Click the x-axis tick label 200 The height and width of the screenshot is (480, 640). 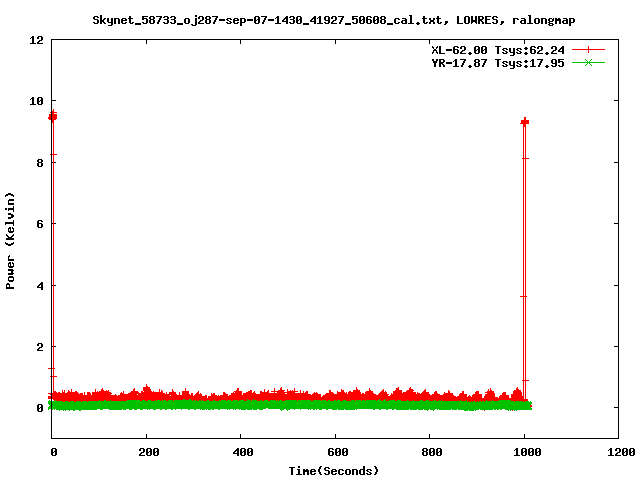coord(149,452)
